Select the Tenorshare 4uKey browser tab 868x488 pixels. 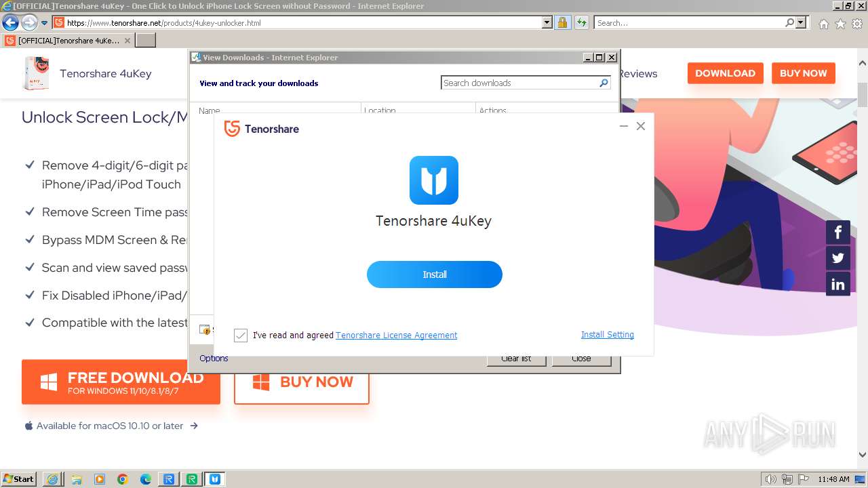[x=68, y=41]
